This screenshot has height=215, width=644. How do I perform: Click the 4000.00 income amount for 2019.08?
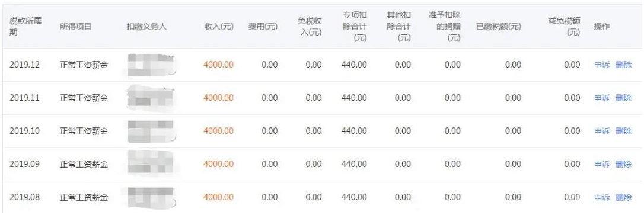click(x=218, y=197)
